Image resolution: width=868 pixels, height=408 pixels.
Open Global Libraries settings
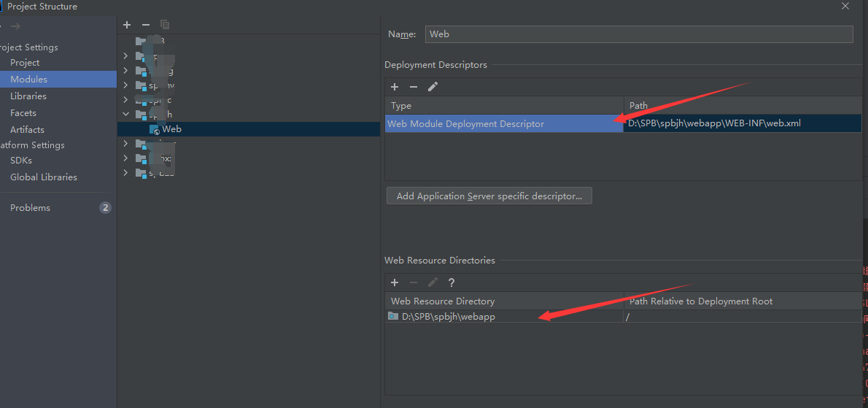point(44,177)
